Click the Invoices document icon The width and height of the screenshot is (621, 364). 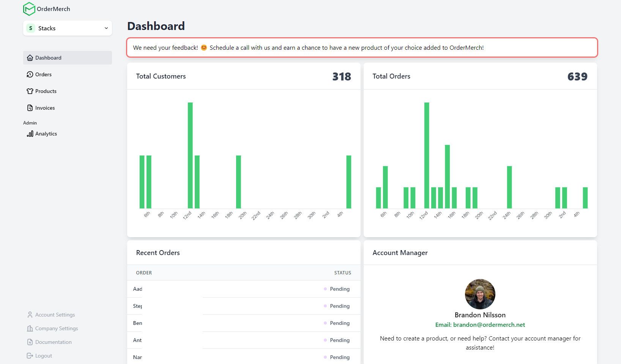tap(30, 108)
